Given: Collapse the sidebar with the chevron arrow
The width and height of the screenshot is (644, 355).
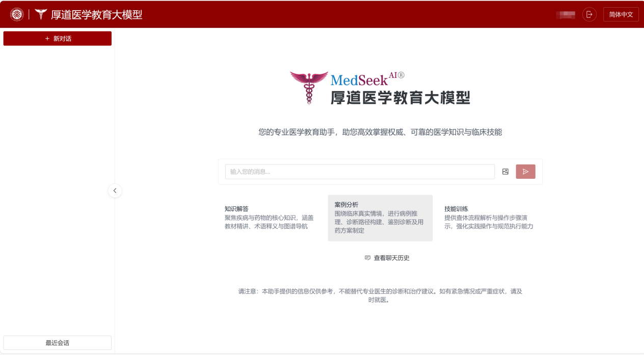Looking at the screenshot, I should (115, 190).
